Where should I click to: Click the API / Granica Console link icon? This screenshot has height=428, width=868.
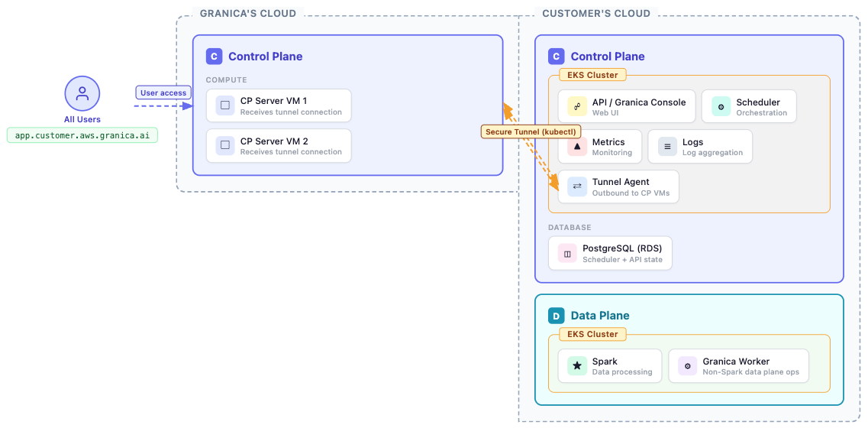click(x=577, y=106)
